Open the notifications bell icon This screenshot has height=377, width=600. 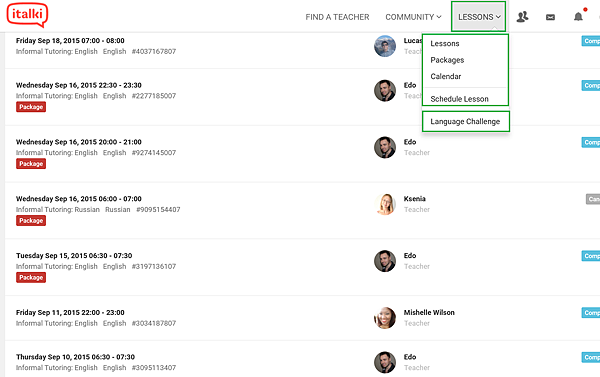578,17
